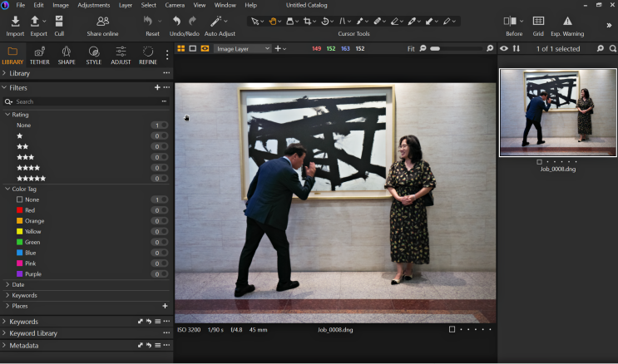Click the Share online icon

(102, 22)
